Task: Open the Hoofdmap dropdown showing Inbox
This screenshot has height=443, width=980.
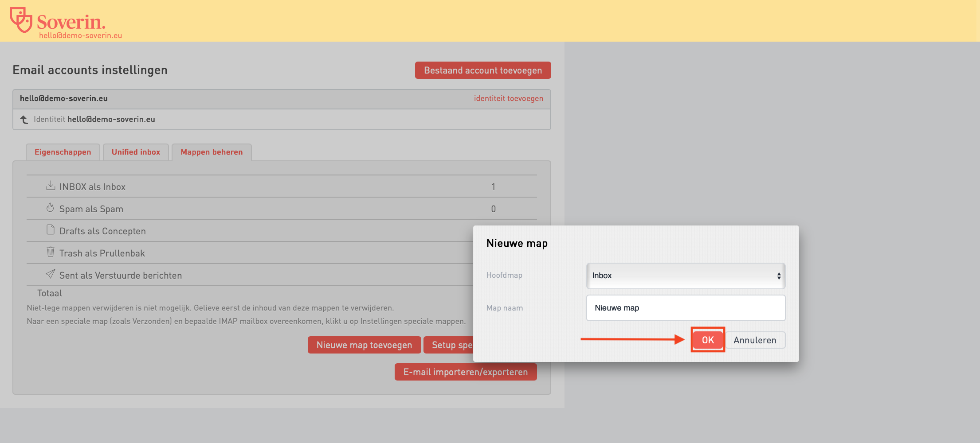Action: (x=685, y=276)
